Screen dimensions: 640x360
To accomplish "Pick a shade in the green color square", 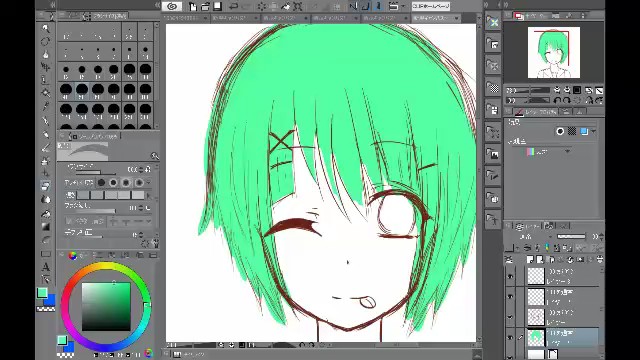I will [x=106, y=307].
